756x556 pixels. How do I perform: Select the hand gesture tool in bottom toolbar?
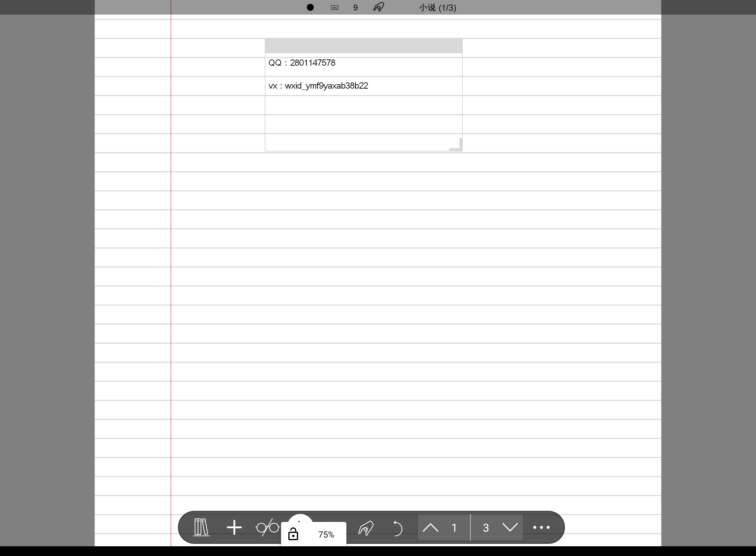[365, 528]
